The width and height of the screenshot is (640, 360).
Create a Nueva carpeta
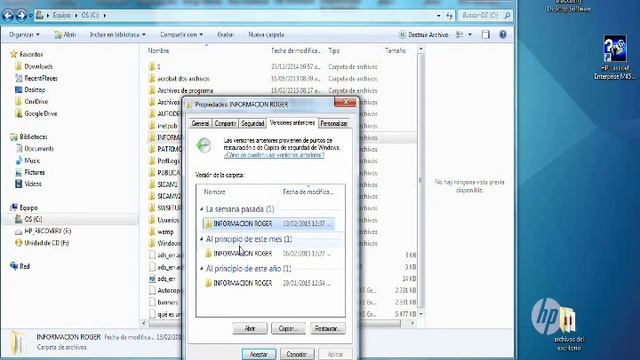click(266, 35)
